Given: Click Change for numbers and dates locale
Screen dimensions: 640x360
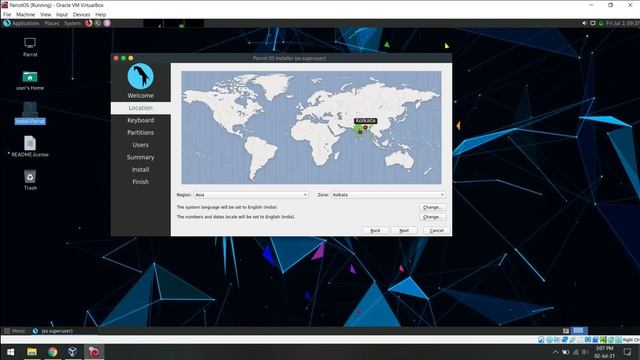Looking at the screenshot, I should (x=432, y=217).
